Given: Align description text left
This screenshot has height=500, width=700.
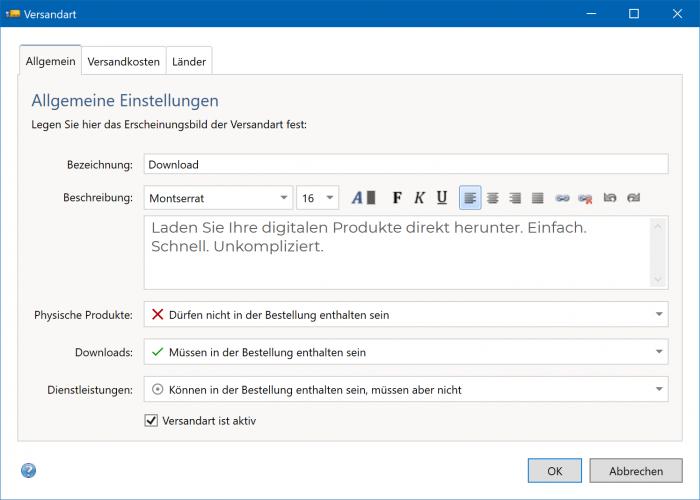Looking at the screenshot, I should pyautogui.click(x=470, y=198).
